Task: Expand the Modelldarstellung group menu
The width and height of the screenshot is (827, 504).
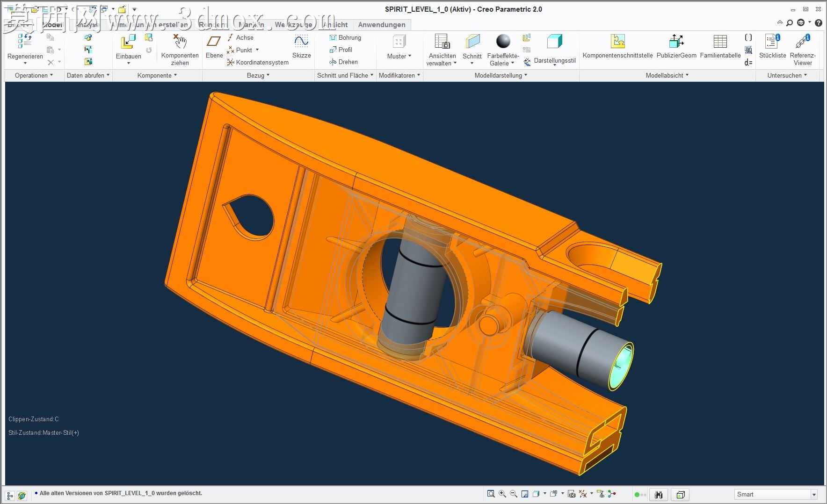Action: pyautogui.click(x=501, y=75)
